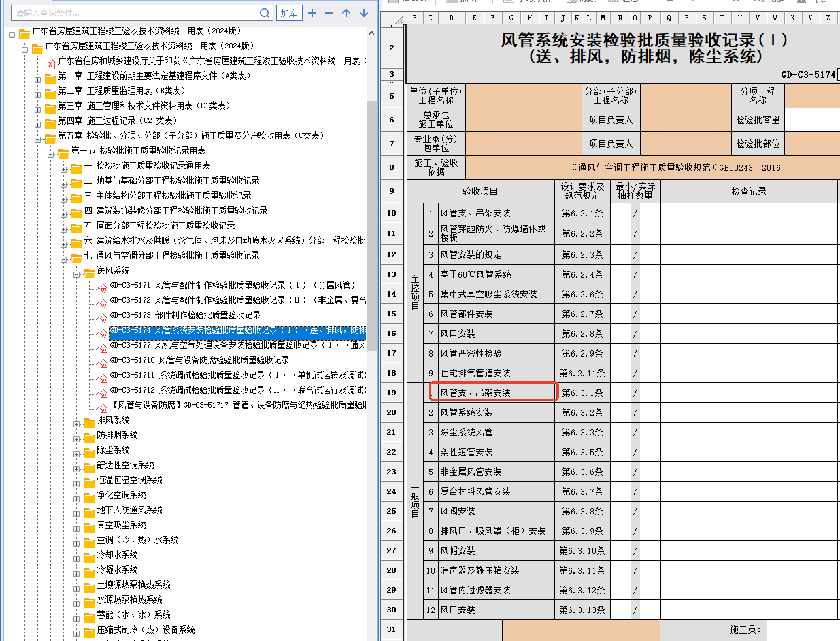Viewport: 840px width, 641px height.
Task: Select column header D in the sheet
Action: click(x=451, y=18)
